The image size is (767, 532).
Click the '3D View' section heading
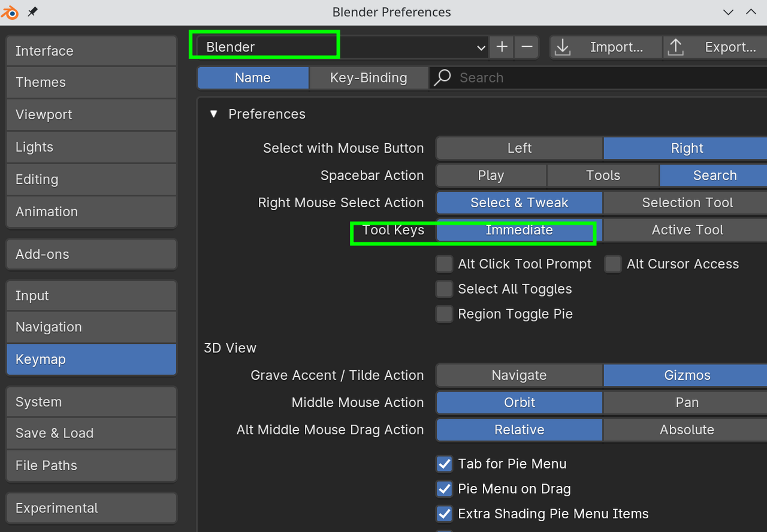230,348
